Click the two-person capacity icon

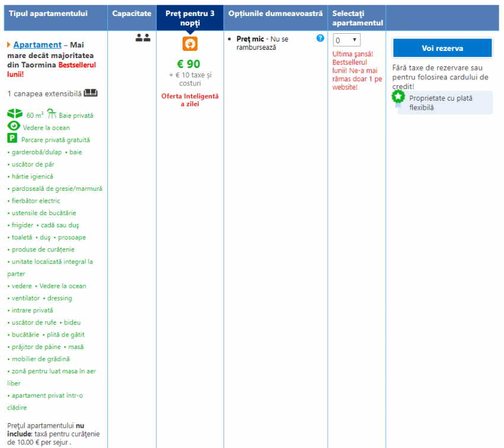tap(142, 38)
